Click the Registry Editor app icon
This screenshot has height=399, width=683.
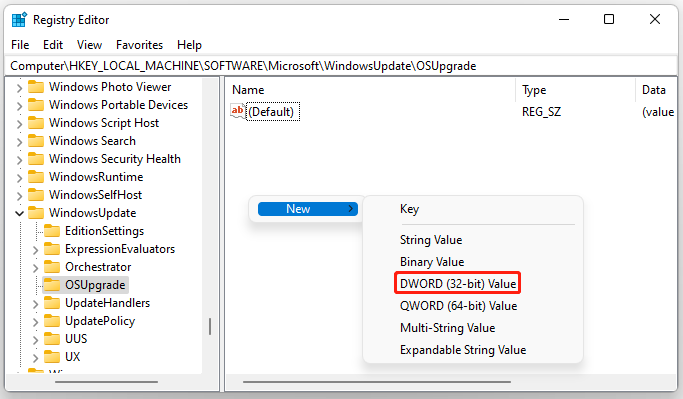19,20
